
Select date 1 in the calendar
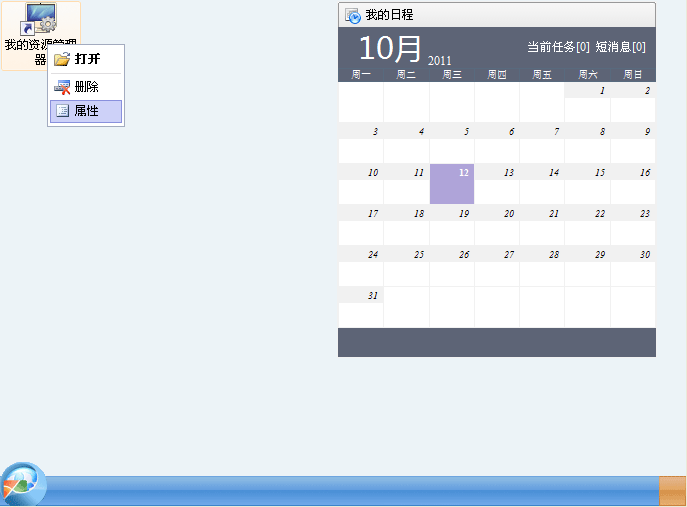[x=587, y=103]
